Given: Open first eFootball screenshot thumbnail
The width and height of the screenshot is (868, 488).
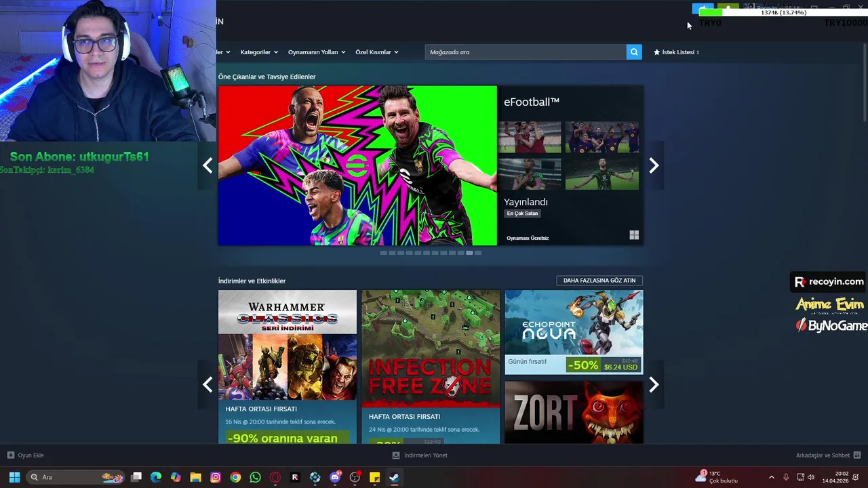Looking at the screenshot, I should (x=530, y=137).
